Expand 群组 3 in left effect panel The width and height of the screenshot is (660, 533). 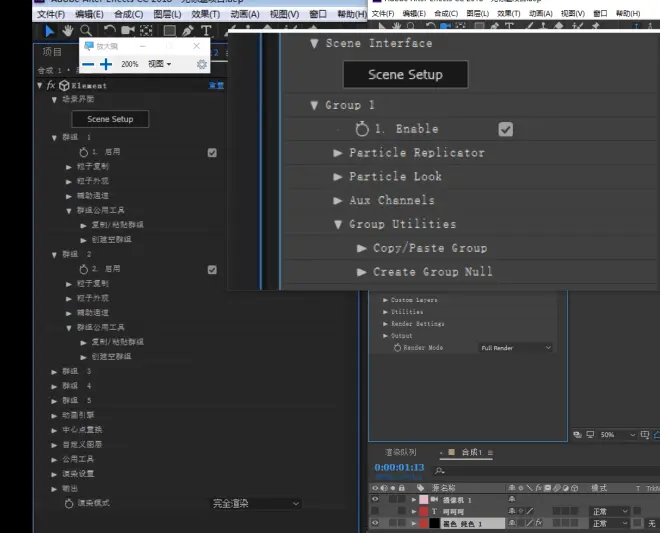[x=54, y=372]
